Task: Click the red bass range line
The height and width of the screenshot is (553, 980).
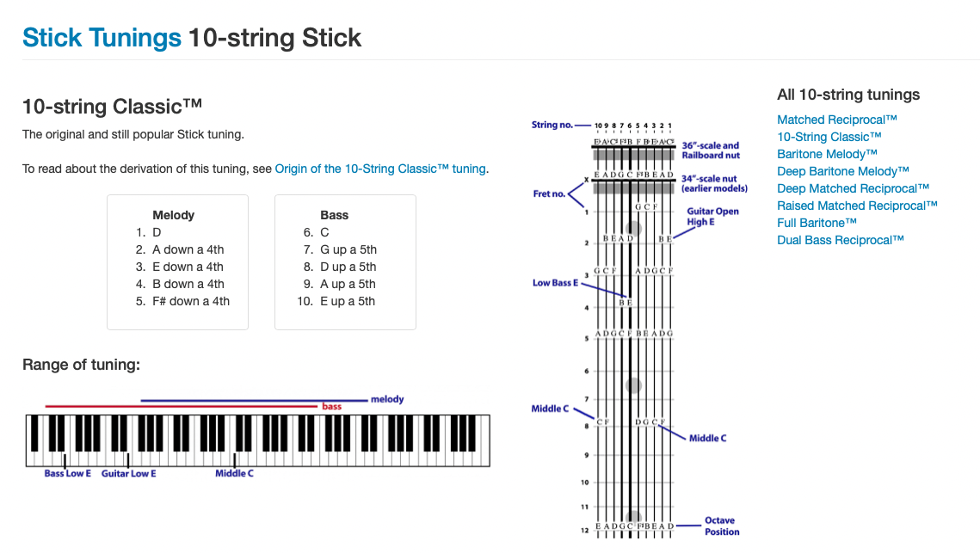Action: (x=182, y=407)
